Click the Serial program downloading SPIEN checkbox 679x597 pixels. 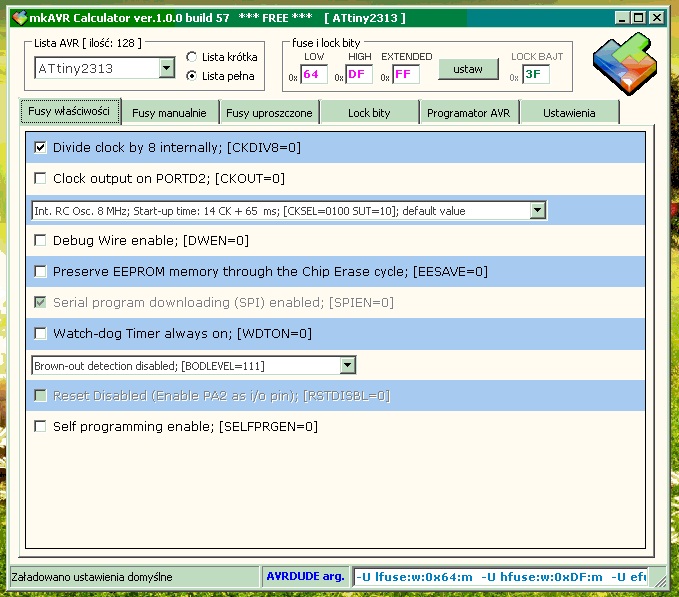pos(40,302)
